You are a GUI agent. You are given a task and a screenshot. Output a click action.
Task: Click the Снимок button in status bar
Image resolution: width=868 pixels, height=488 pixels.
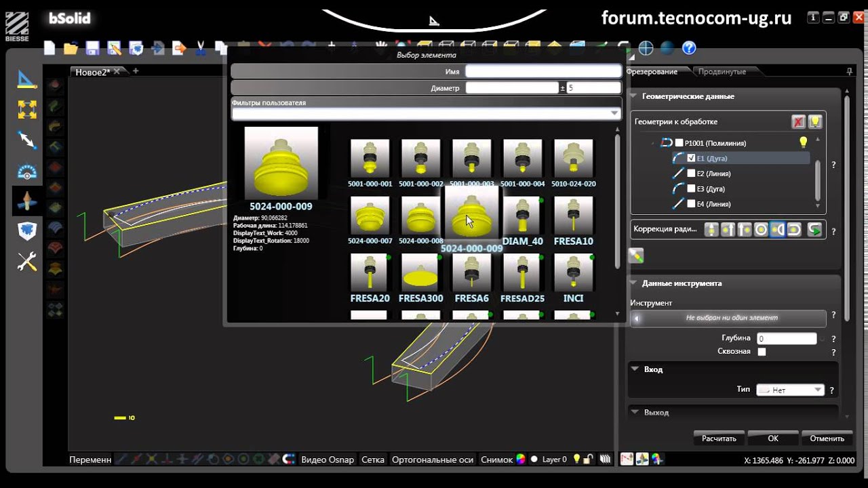(496, 460)
